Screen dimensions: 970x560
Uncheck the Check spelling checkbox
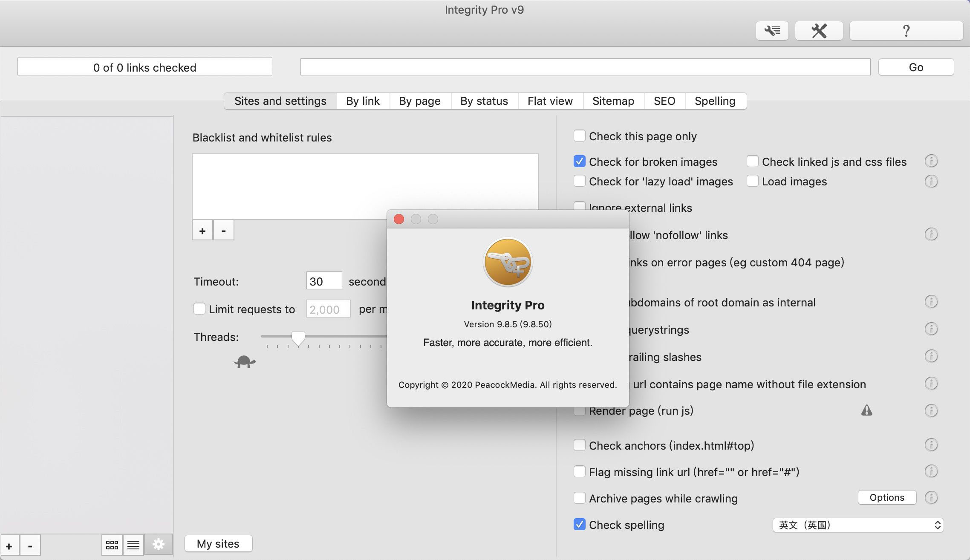coord(579,525)
